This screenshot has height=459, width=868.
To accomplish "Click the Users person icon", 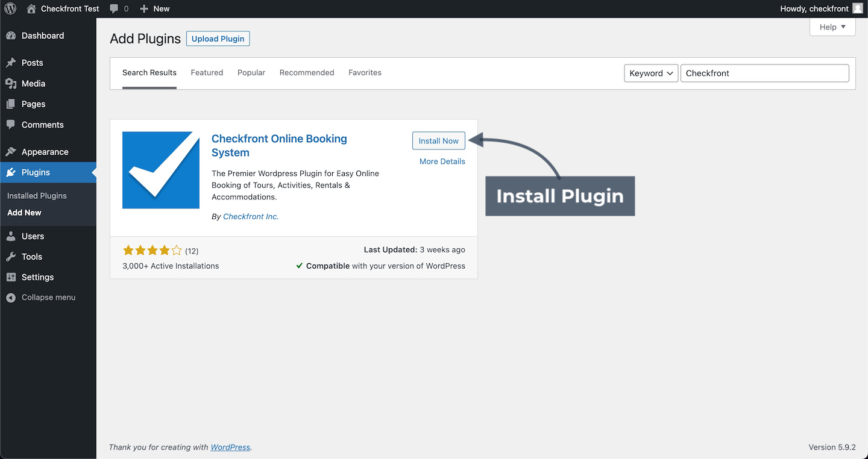I will click(11, 236).
